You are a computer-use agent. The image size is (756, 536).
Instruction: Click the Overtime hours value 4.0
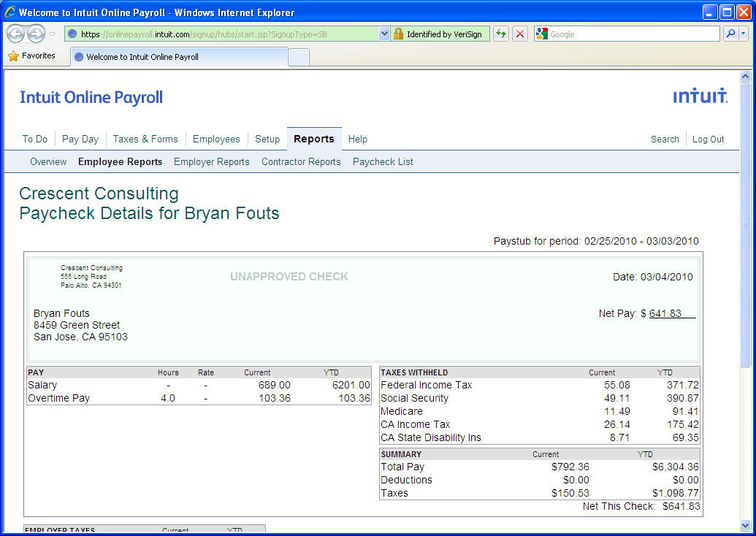tap(168, 398)
